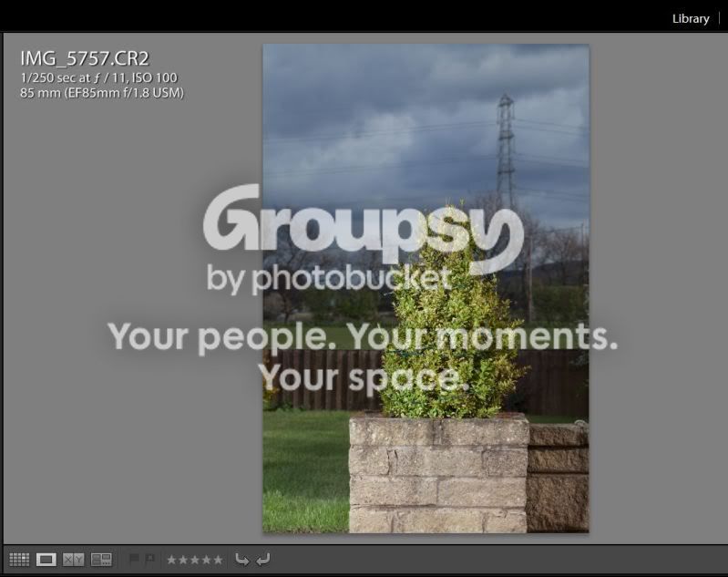Rotate photo right (clockwise)
This screenshot has height=577, width=728.
[262, 560]
